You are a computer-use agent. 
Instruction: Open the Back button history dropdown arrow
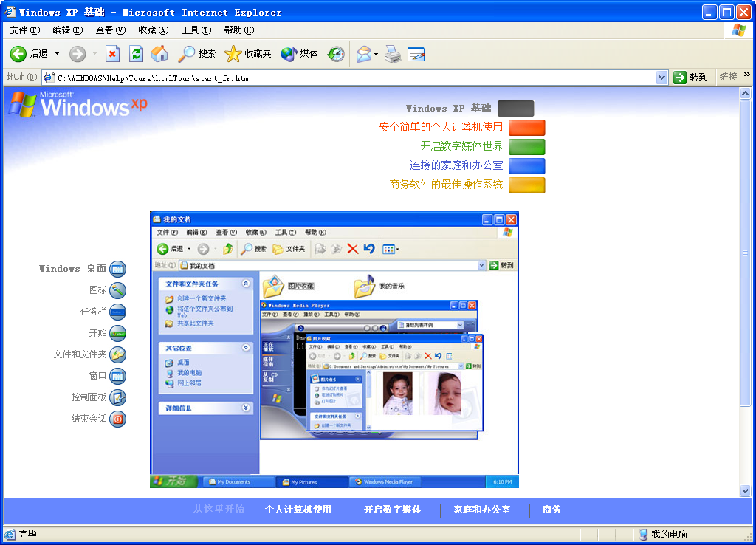(x=57, y=54)
